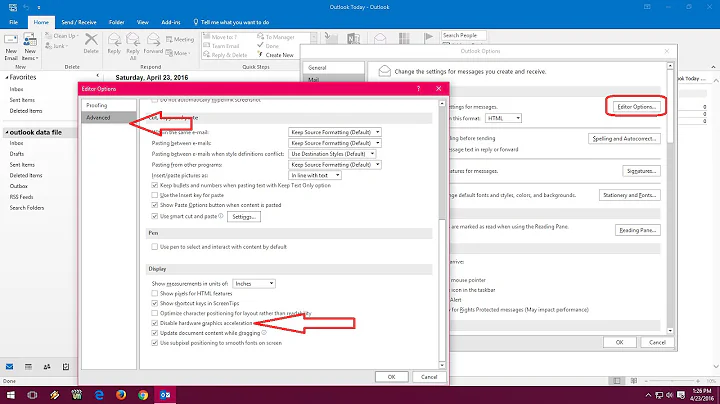Screen dimensions: 720x404
Task: Switch to Folder ribbon tab
Action: pyautogui.click(x=117, y=22)
